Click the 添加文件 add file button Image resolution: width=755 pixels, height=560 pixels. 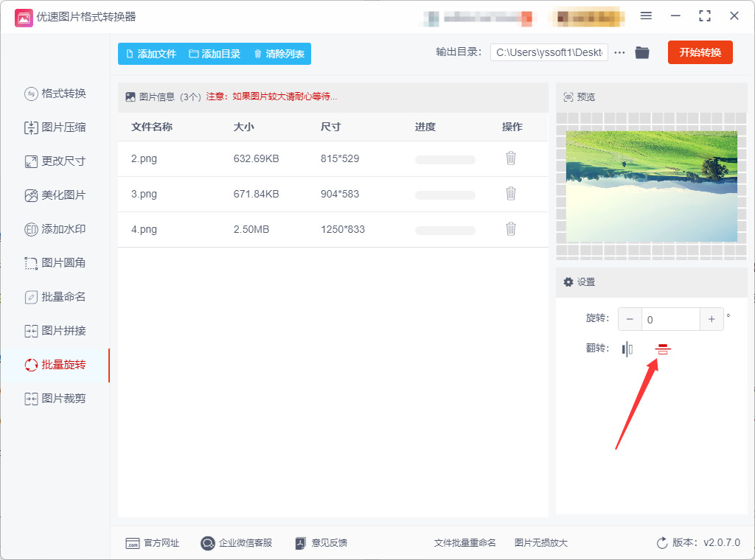[151, 54]
